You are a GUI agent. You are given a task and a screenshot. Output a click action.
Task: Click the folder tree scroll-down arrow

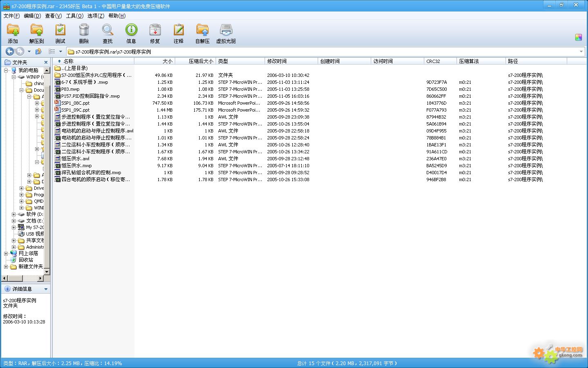47,272
